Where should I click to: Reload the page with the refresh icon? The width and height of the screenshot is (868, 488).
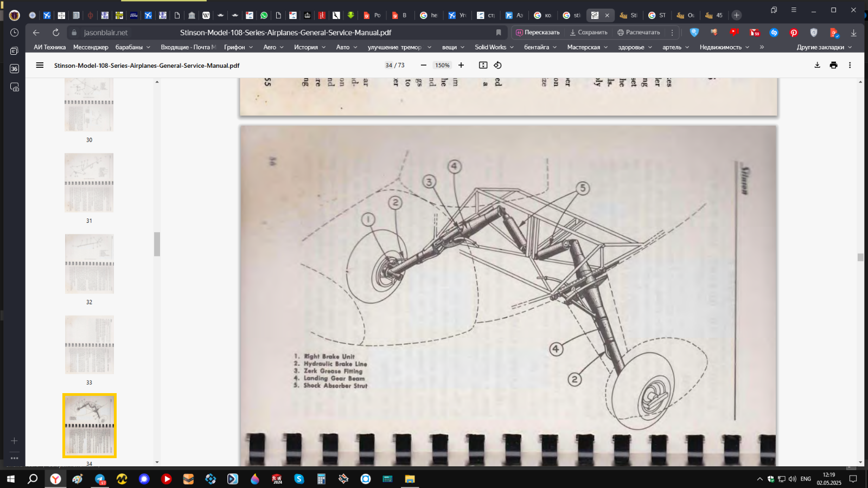(x=56, y=33)
